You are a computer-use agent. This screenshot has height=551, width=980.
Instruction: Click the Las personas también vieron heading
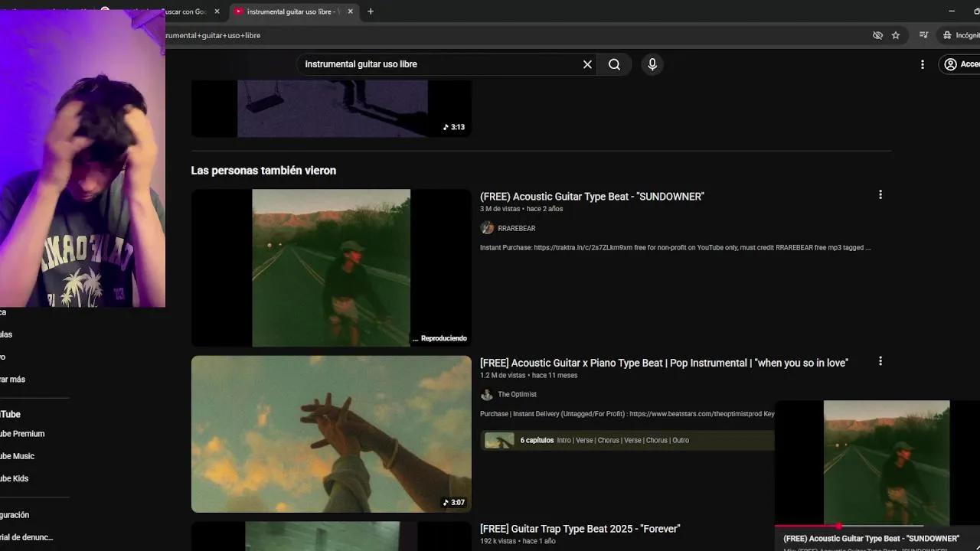263,171
